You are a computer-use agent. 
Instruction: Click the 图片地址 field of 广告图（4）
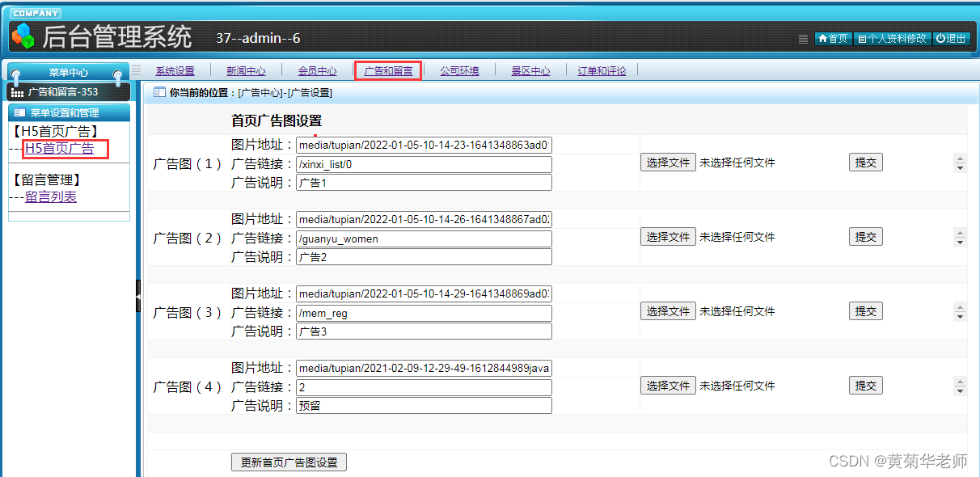click(423, 368)
